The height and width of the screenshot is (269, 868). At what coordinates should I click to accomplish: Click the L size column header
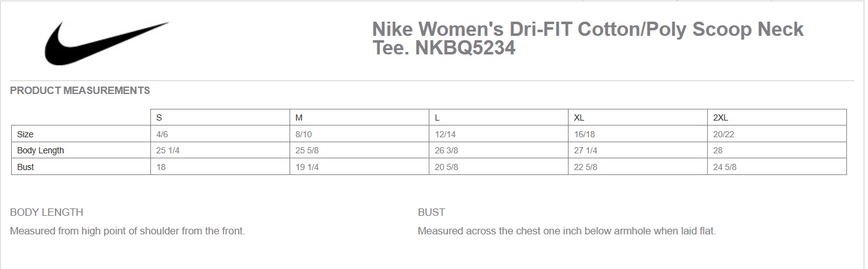[x=437, y=117]
